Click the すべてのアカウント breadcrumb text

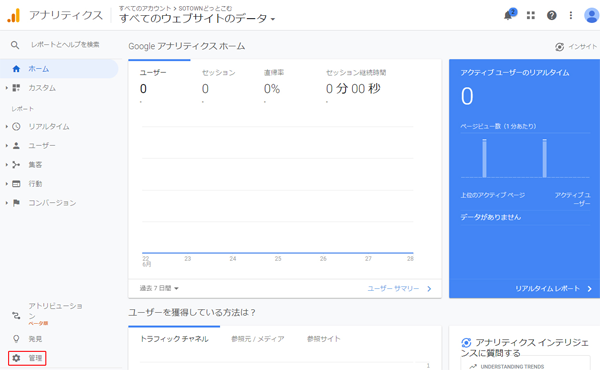click(145, 8)
